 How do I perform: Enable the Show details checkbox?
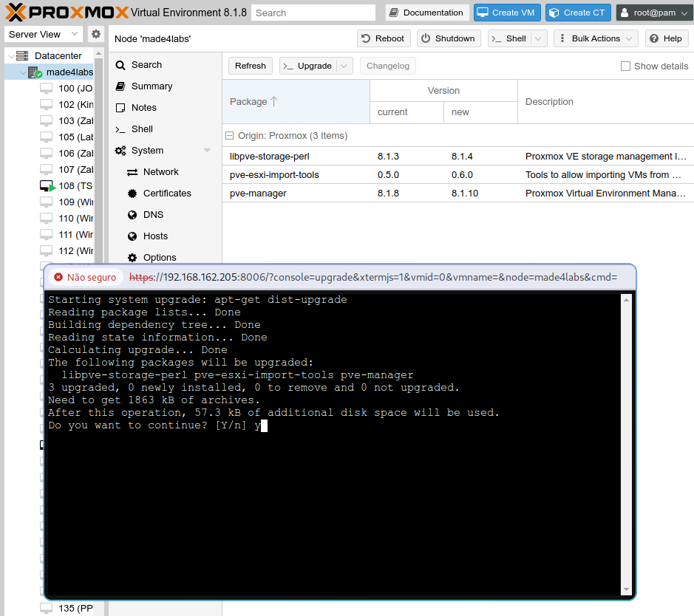pyautogui.click(x=625, y=66)
